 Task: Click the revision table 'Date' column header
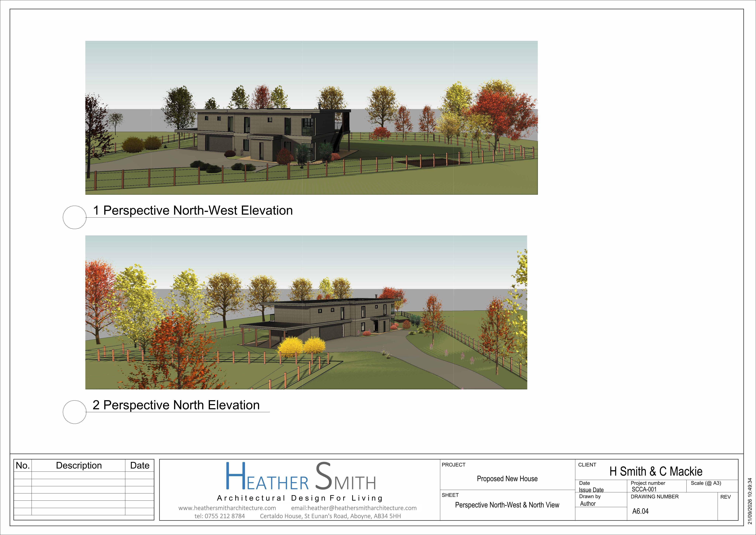[140, 465]
